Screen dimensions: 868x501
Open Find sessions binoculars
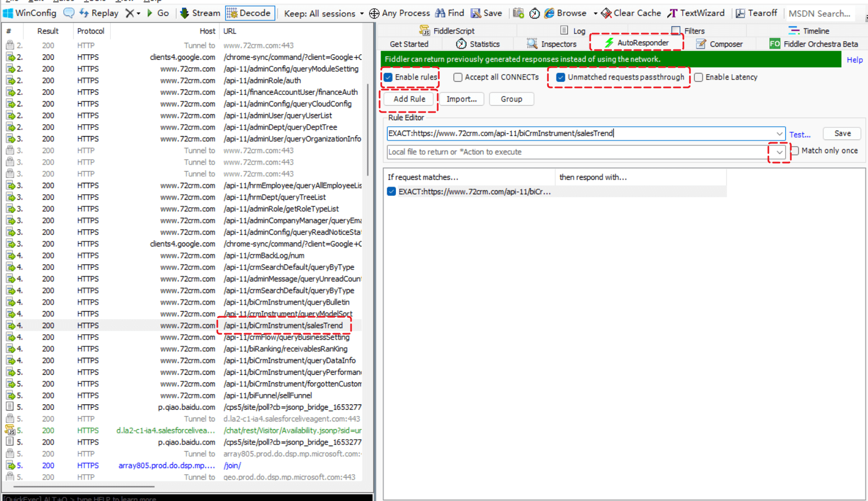click(x=449, y=13)
